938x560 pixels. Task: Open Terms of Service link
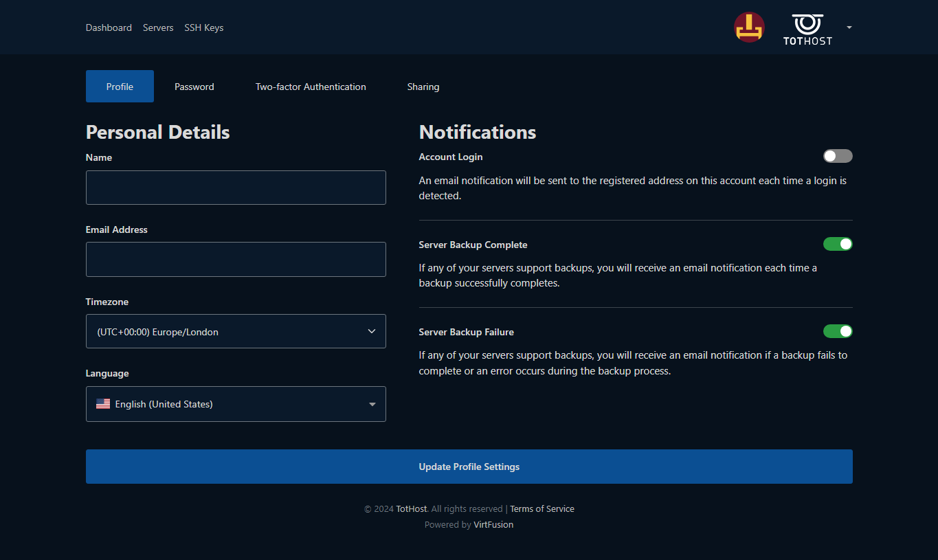pyautogui.click(x=541, y=509)
